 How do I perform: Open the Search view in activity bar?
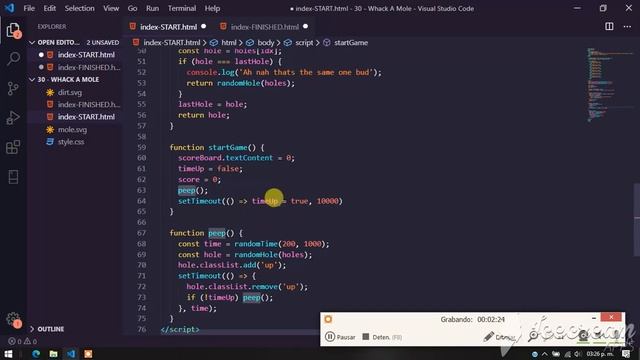pos(13,59)
